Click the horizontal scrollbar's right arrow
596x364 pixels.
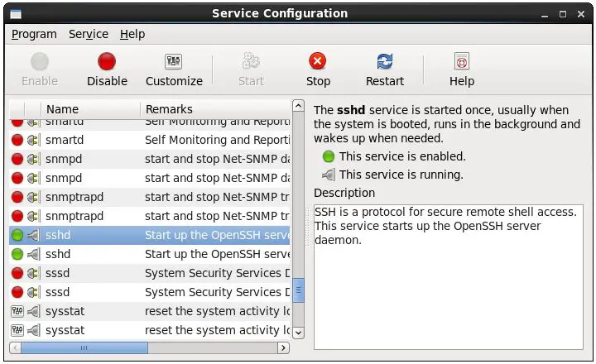click(283, 348)
